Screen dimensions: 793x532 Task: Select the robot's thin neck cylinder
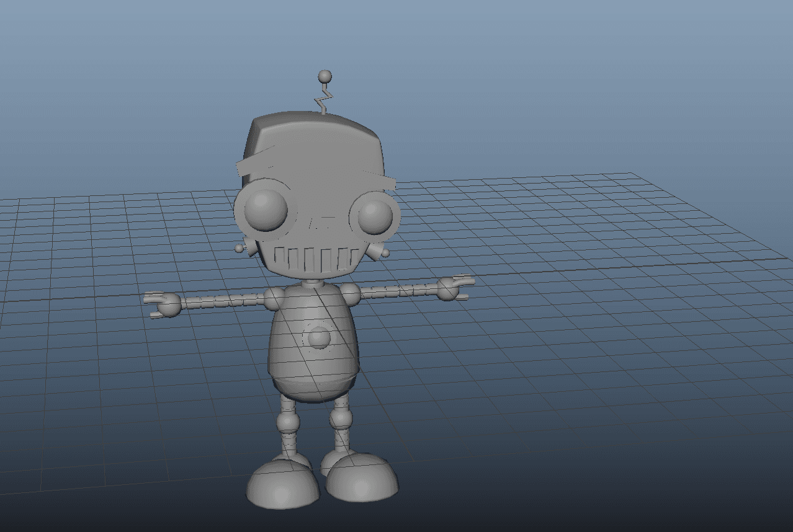[x=314, y=283]
